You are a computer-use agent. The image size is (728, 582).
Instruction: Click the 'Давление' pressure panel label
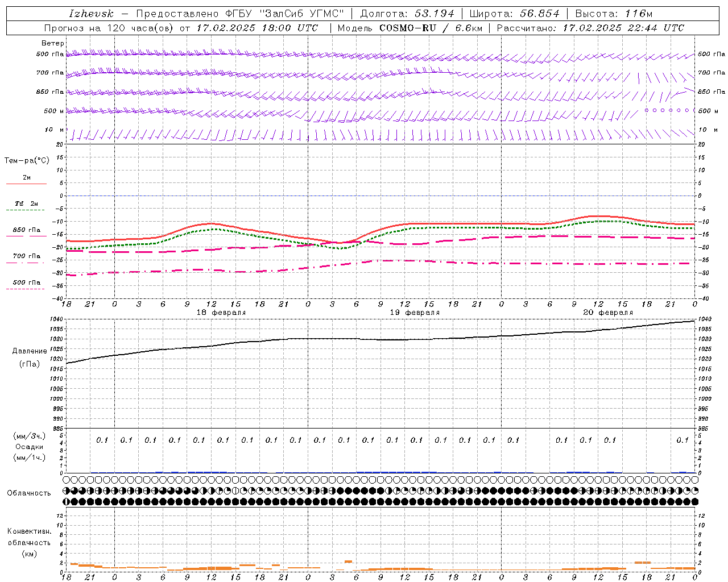[30, 351]
